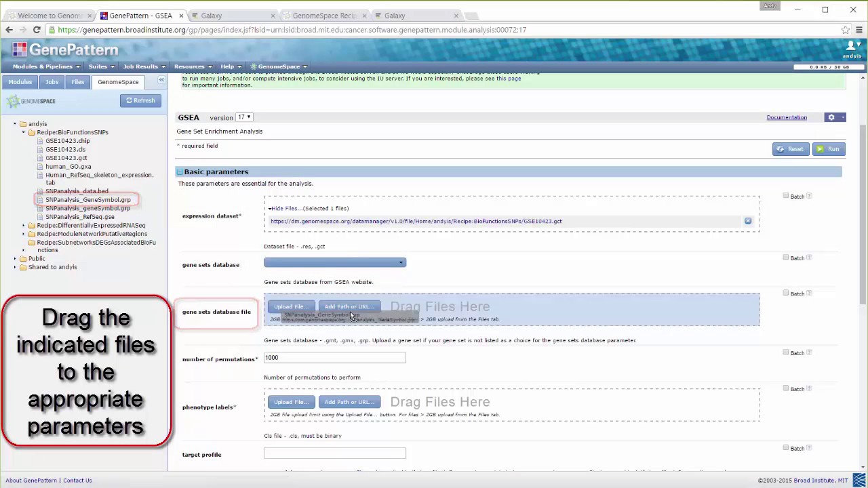Select the SNPanalysis_RefSeq.gse file

(x=79, y=217)
